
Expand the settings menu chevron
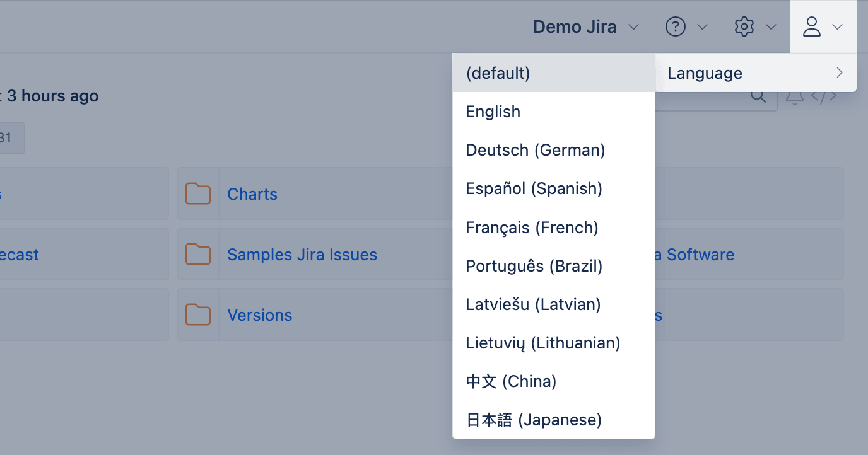771,27
